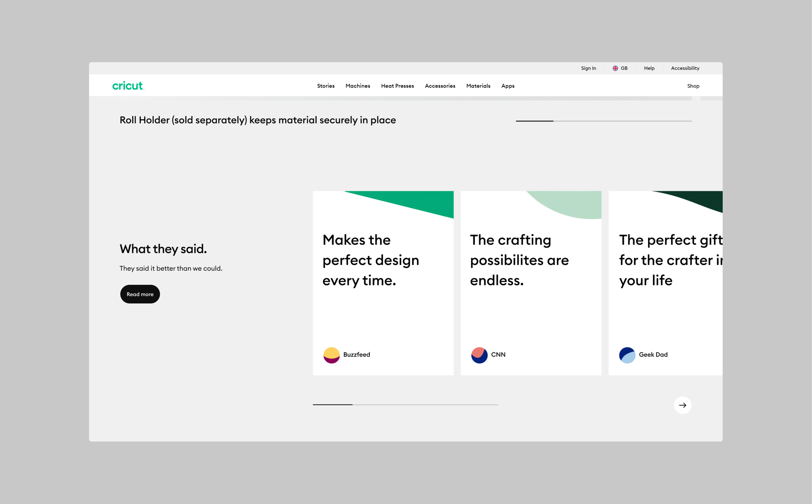This screenshot has width=812, height=504.
Task: Click the UK flag region icon
Action: click(x=615, y=68)
